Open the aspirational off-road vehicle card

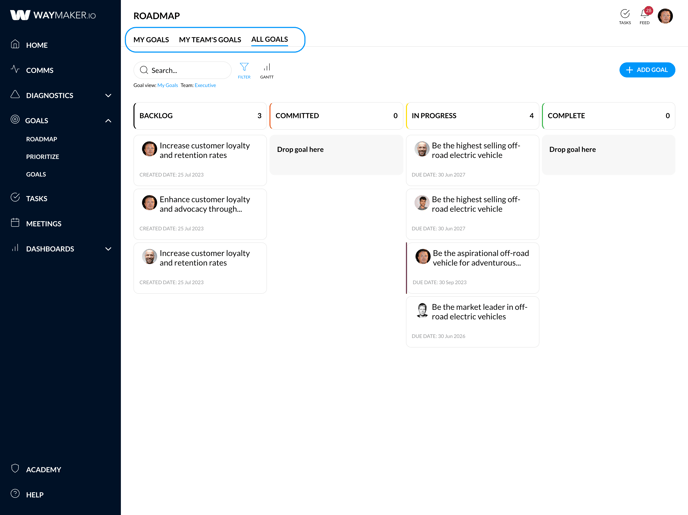[472, 268]
